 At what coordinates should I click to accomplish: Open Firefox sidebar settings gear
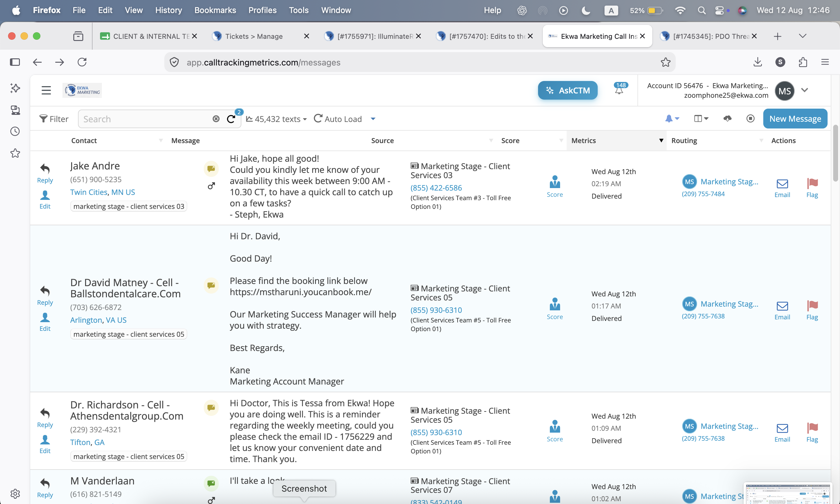(15, 493)
